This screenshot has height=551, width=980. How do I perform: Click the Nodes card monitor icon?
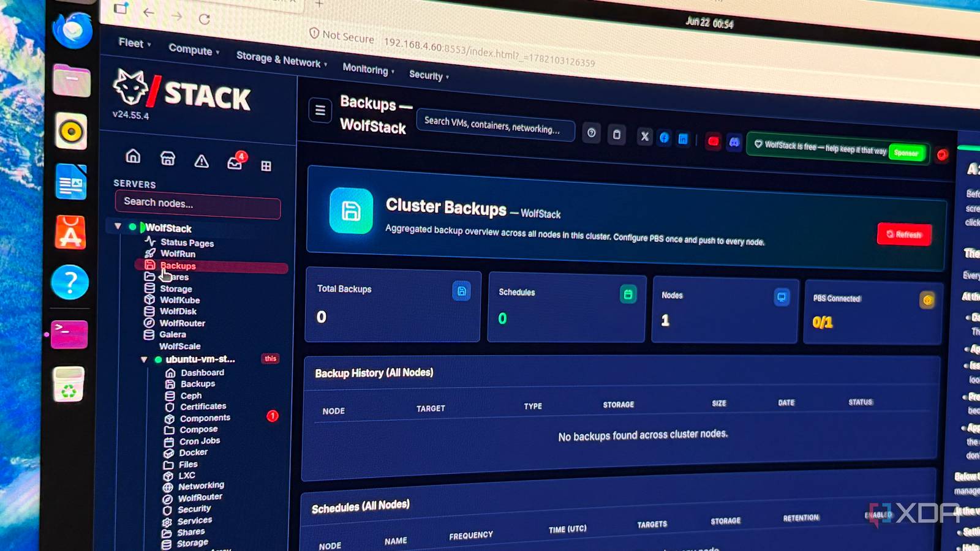pyautogui.click(x=782, y=298)
